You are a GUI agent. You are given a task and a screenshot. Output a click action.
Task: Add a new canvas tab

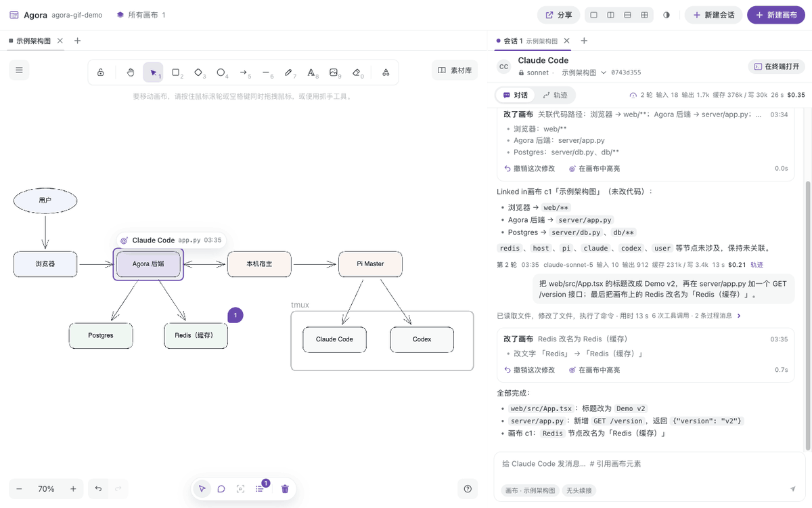tap(77, 41)
